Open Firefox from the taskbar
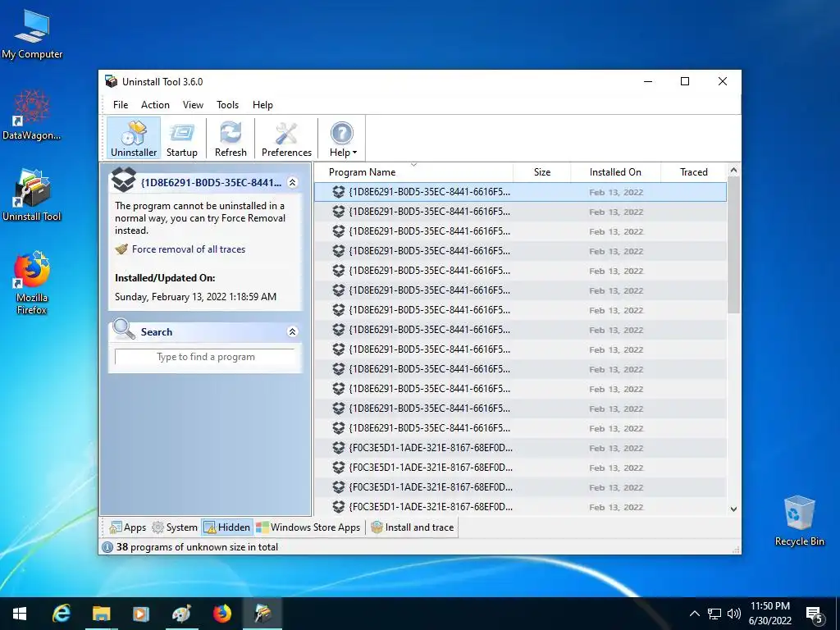840x630 pixels. (221, 614)
